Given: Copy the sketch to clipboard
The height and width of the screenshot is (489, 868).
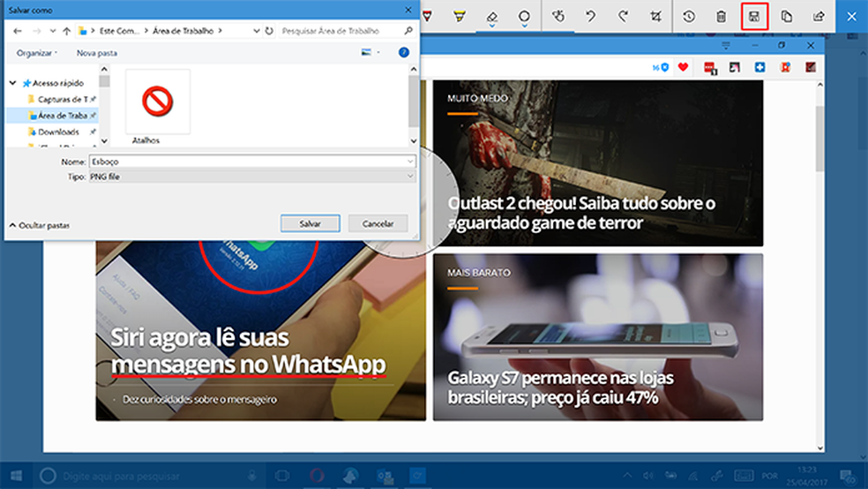Looking at the screenshot, I should (x=786, y=17).
